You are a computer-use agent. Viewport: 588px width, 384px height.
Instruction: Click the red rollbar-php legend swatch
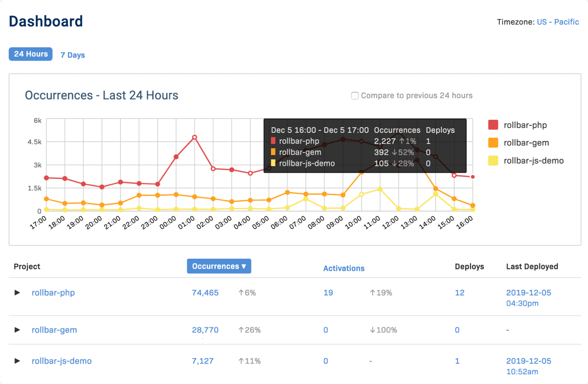click(493, 125)
